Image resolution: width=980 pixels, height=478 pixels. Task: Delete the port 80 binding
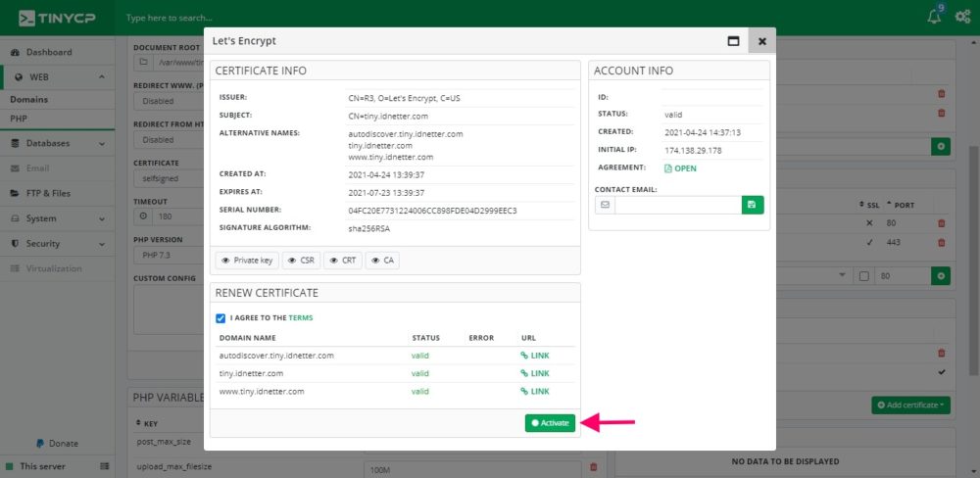click(941, 223)
